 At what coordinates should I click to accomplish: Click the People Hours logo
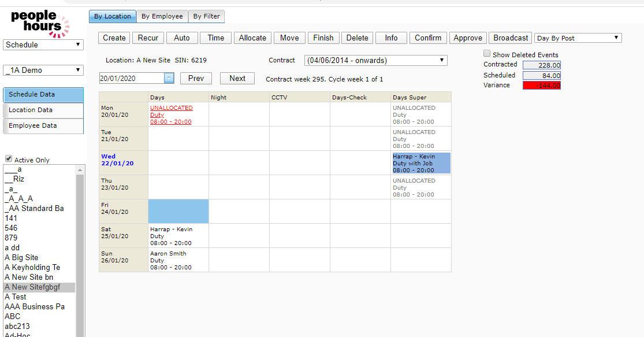click(40, 23)
